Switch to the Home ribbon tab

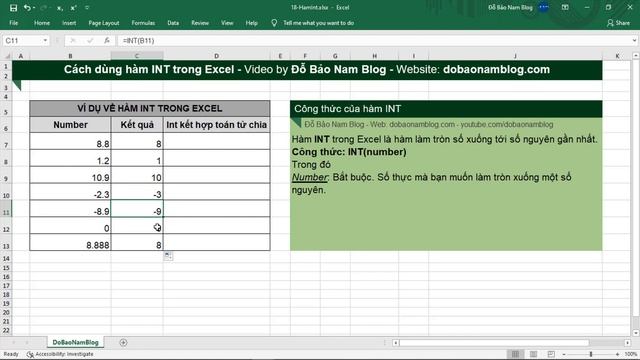coord(42,23)
